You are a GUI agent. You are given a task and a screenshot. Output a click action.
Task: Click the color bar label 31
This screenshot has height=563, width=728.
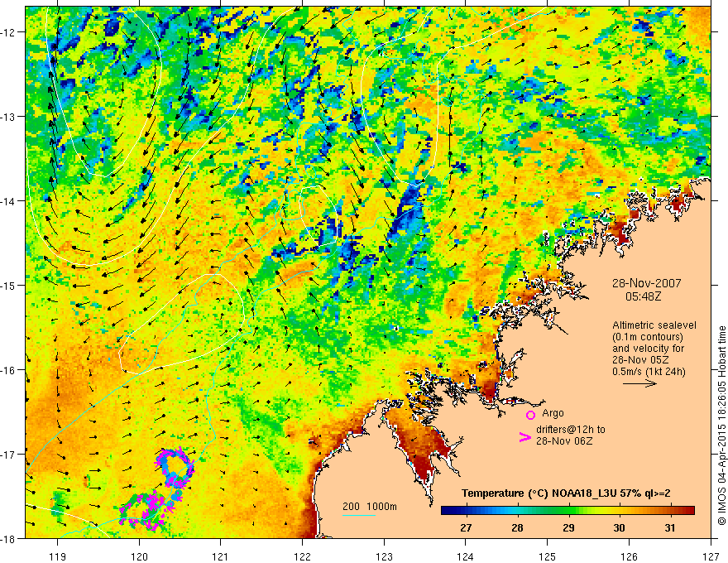click(x=669, y=527)
